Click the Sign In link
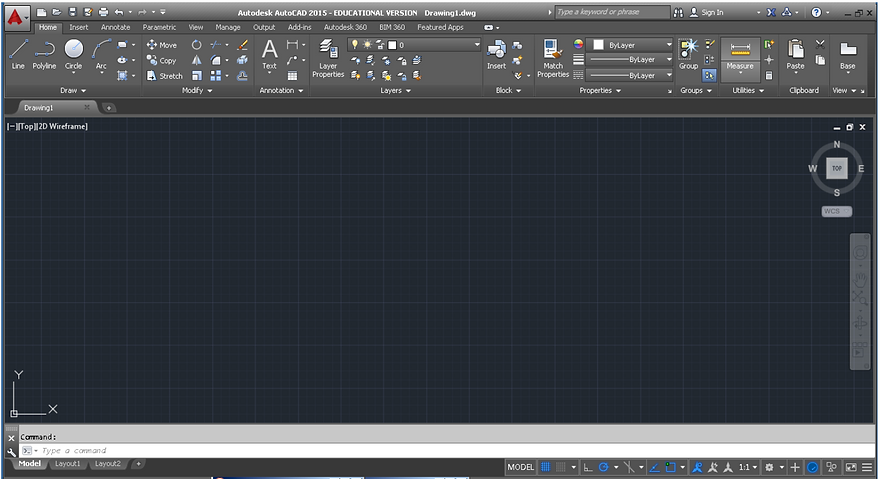Image resolution: width=880 pixels, height=480 pixels. [712, 12]
